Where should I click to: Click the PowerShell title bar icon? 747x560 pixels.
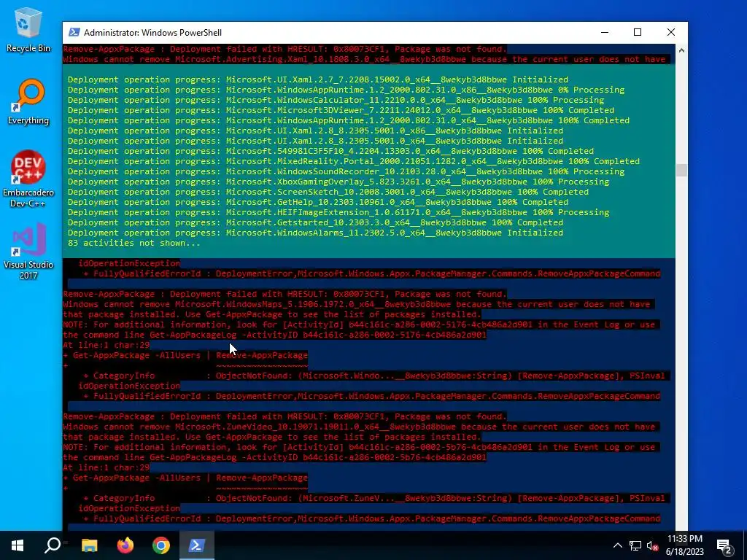tap(74, 32)
